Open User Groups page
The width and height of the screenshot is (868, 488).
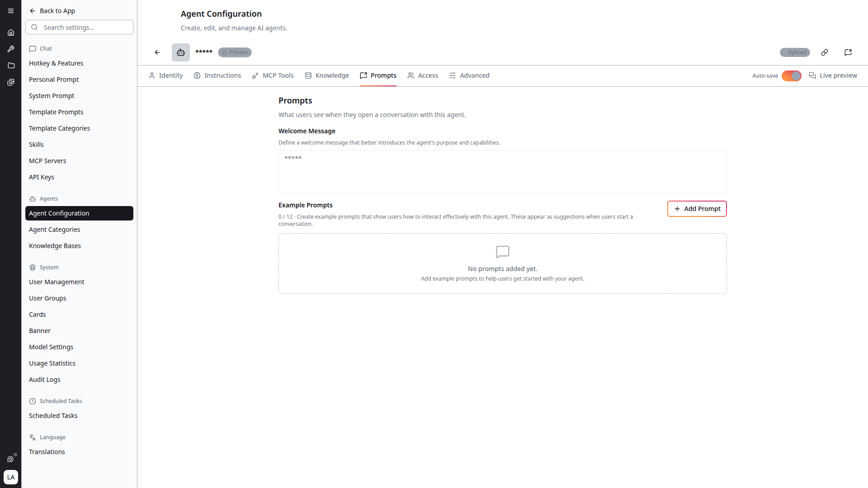(79, 298)
